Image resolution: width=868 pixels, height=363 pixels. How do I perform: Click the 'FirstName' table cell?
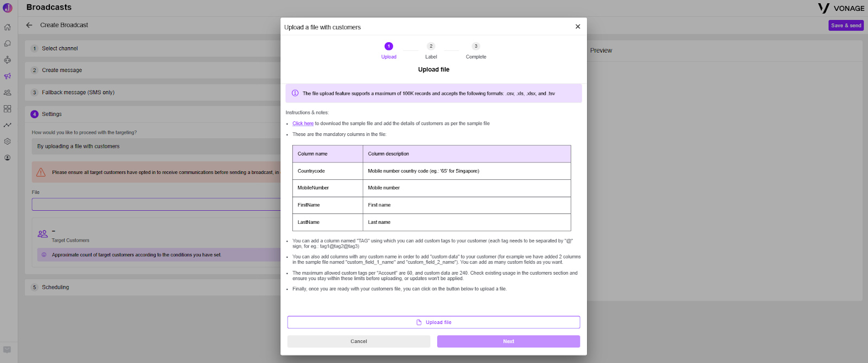[328, 205]
